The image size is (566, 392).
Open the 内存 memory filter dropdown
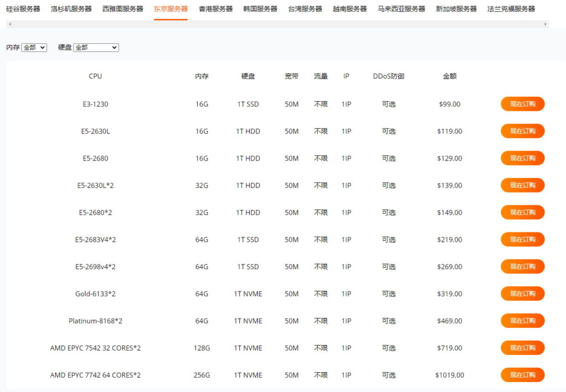point(34,48)
